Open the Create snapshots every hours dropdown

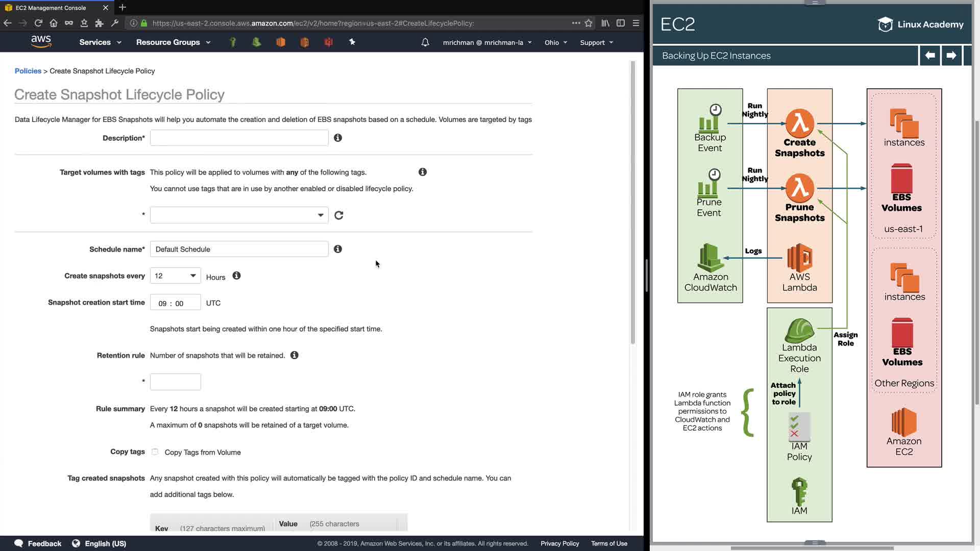[x=175, y=276]
